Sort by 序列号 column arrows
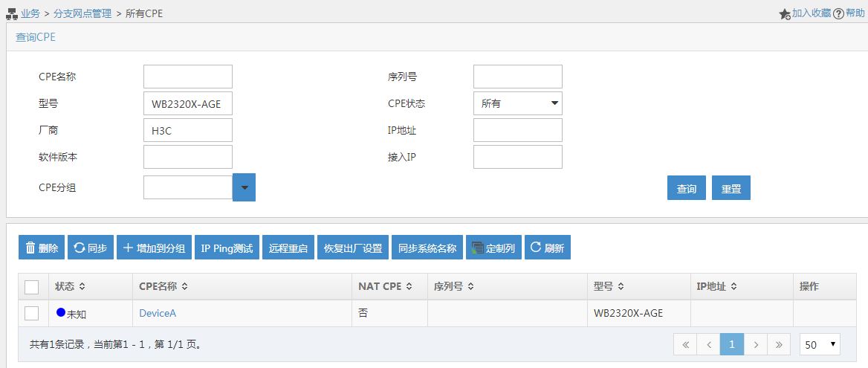Viewport: 868px width, 368px height. [x=470, y=287]
